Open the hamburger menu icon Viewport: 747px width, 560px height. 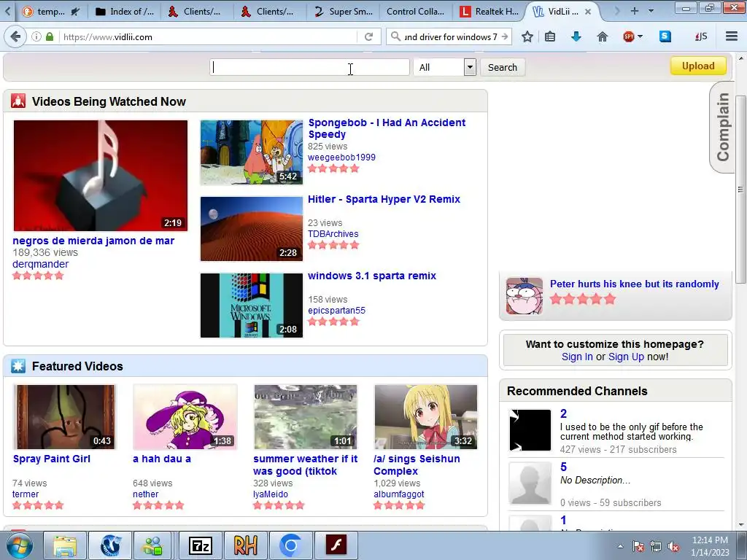[732, 36]
